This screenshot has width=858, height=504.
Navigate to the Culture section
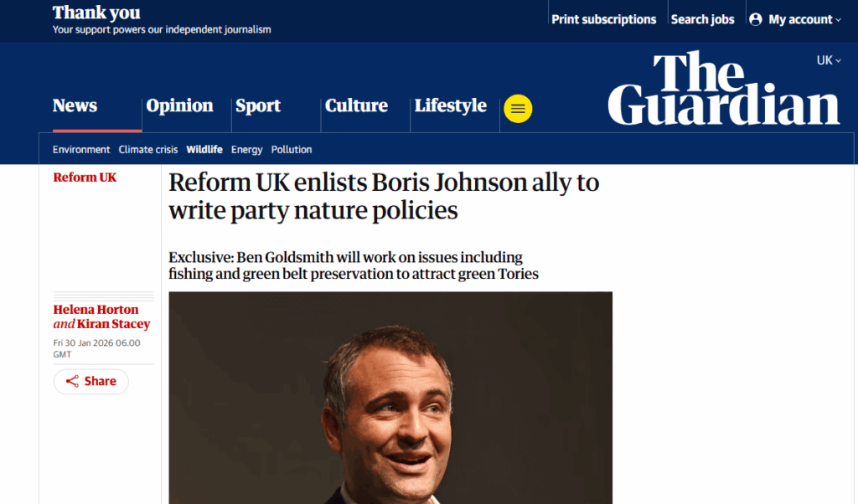(x=356, y=106)
